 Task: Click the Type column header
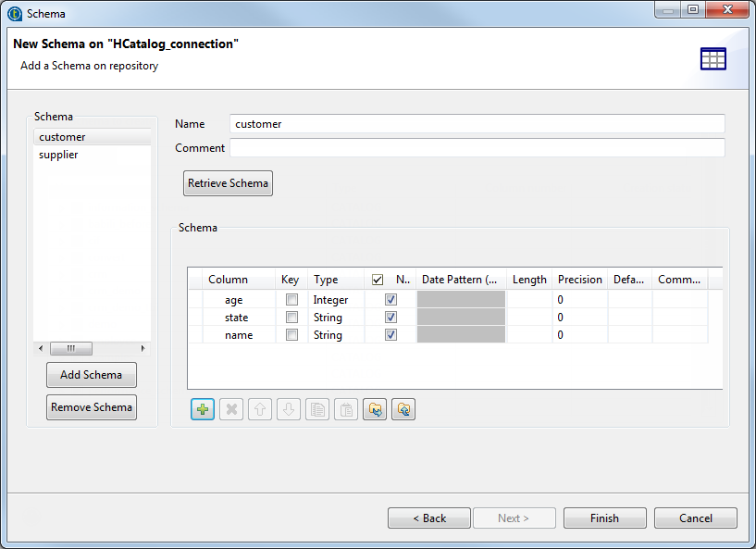coord(336,280)
